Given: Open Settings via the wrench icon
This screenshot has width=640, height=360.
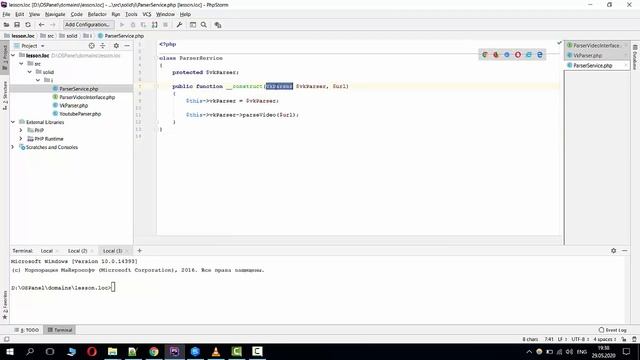Looking at the screenshot, I should click(x=179, y=25).
